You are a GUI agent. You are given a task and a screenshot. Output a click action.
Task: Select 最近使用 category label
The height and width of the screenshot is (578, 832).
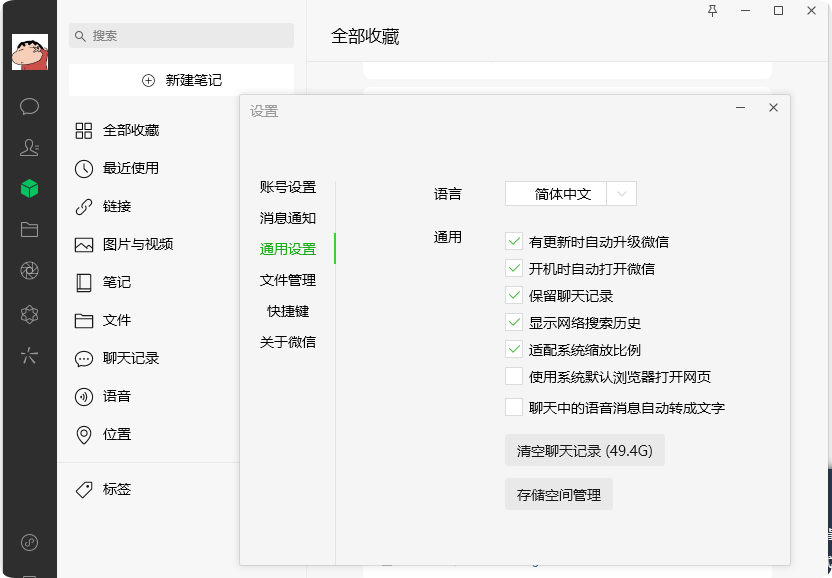tap(131, 168)
